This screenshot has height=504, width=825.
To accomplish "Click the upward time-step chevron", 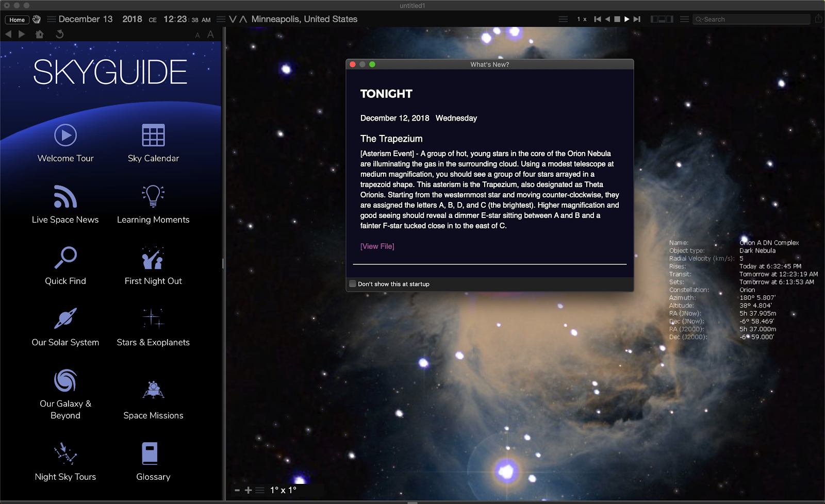I will [x=243, y=19].
